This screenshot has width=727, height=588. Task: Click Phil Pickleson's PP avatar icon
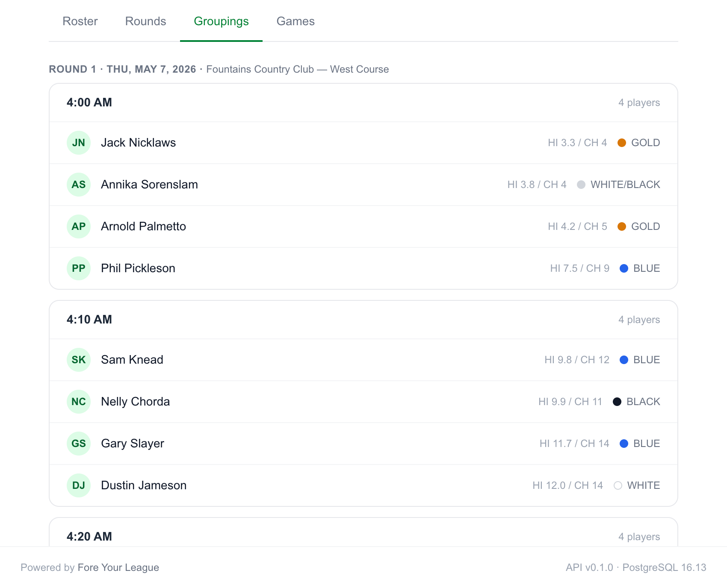[79, 268]
